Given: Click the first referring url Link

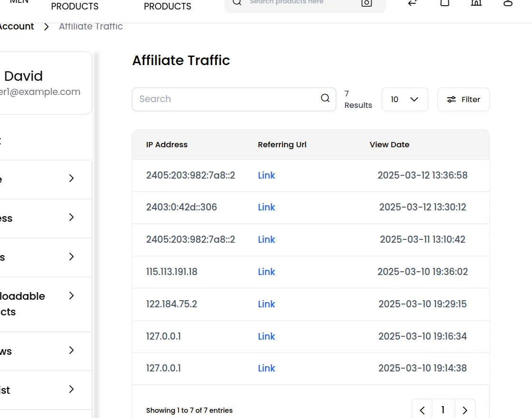Looking at the screenshot, I should click(266, 175).
